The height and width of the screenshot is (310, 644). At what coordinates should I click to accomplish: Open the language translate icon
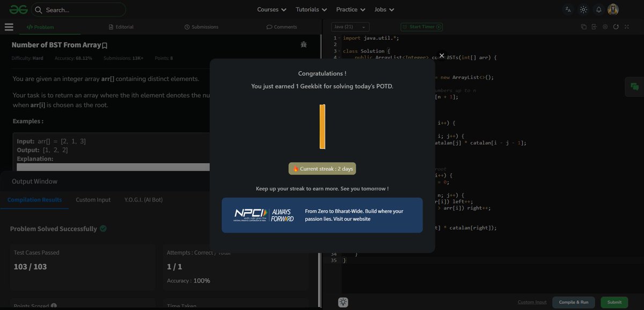(x=568, y=10)
